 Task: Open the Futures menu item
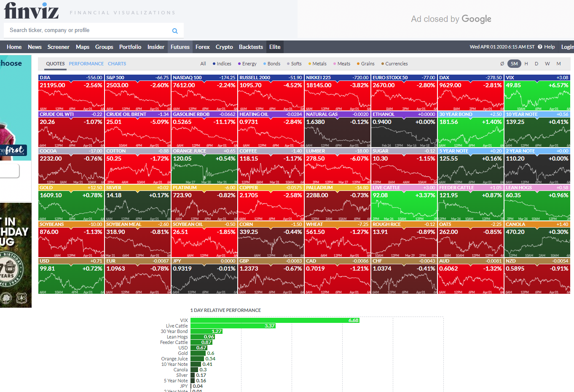[180, 47]
